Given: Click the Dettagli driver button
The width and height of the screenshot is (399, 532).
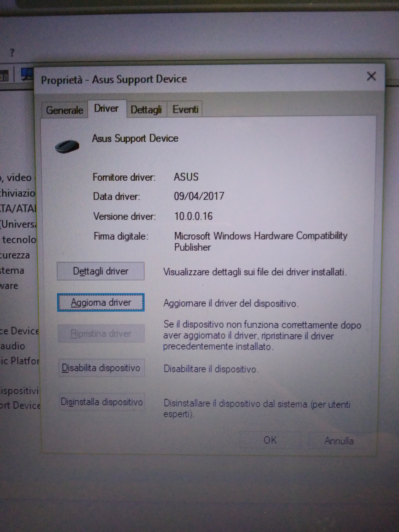Looking at the screenshot, I should [x=101, y=271].
